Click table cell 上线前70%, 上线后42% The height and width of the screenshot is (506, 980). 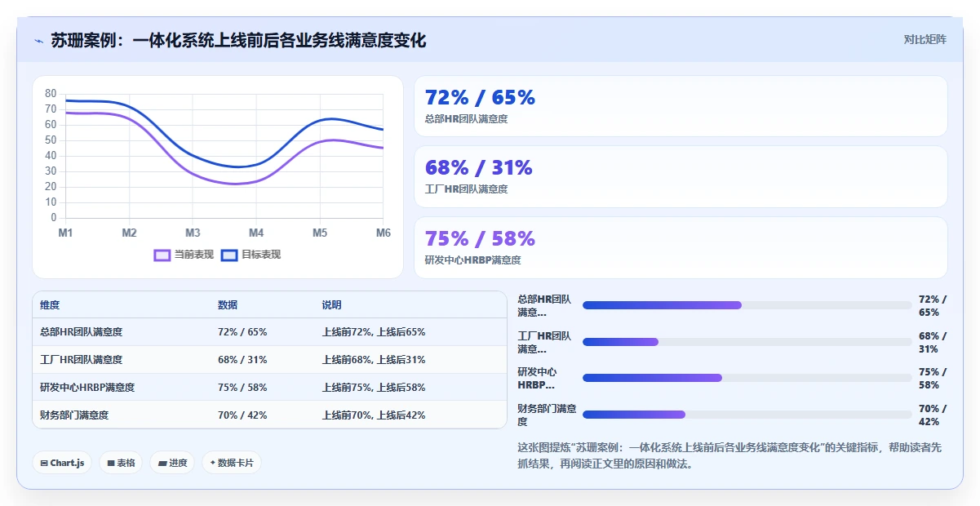[374, 415]
